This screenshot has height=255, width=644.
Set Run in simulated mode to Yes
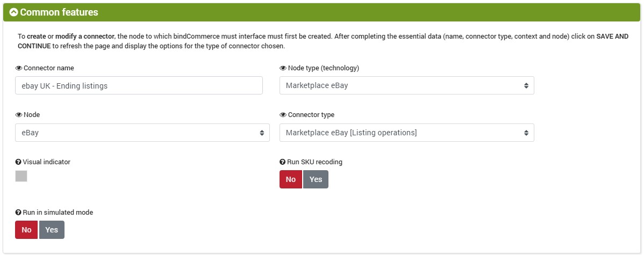point(52,230)
